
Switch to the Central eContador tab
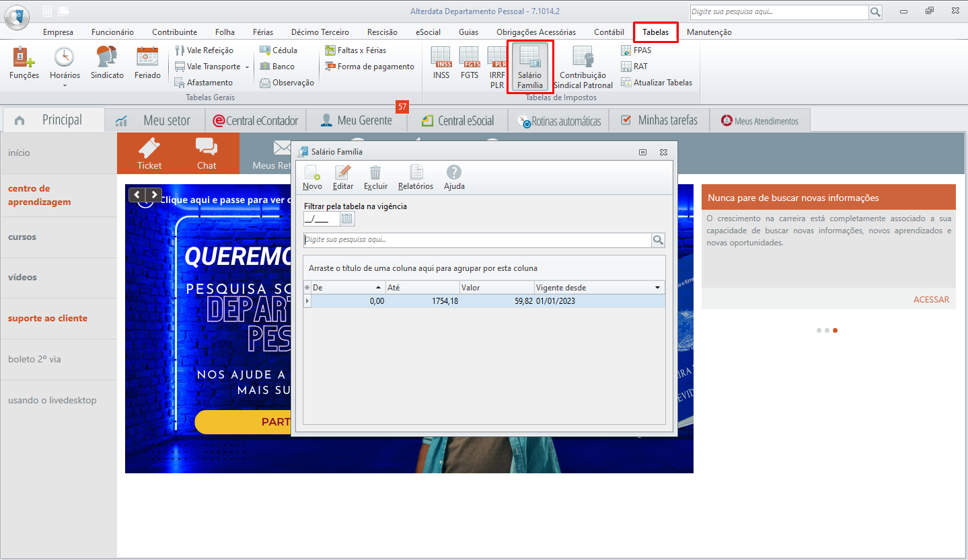click(255, 121)
